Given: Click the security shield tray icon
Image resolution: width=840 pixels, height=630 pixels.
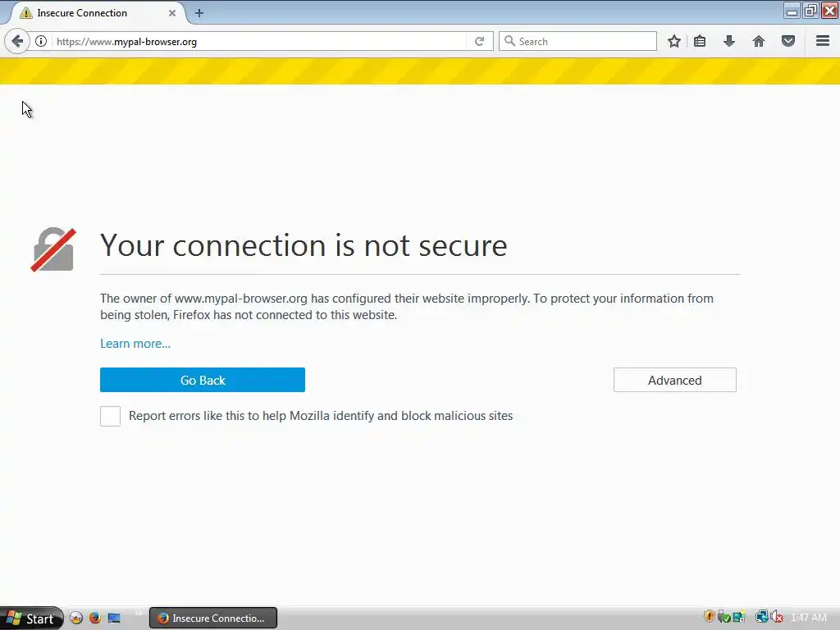Looking at the screenshot, I should click(x=710, y=617).
